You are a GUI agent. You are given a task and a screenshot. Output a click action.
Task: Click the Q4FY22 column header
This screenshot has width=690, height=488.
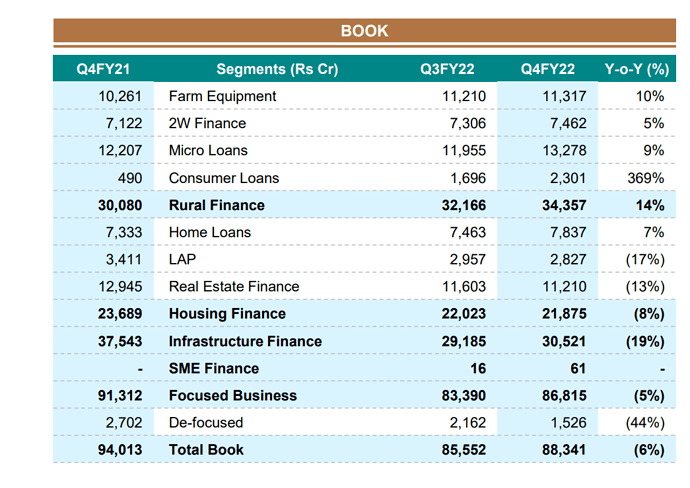[x=547, y=69]
